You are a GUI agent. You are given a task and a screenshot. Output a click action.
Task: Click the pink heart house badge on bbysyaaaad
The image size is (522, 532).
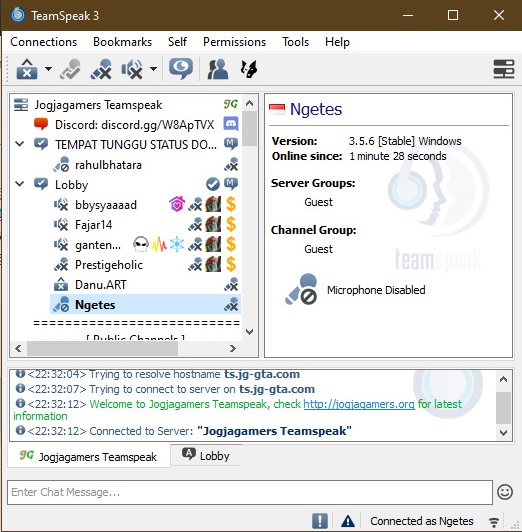click(177, 204)
